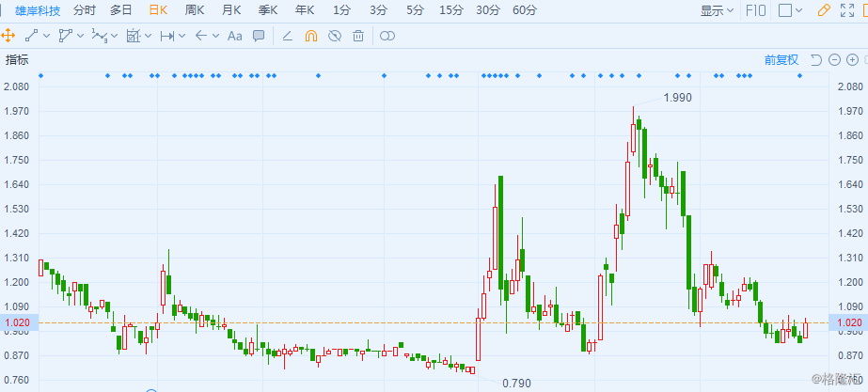Screen dimensions: 868x392
Task: Enter fullscreen chart mode
Action: tap(847, 10)
